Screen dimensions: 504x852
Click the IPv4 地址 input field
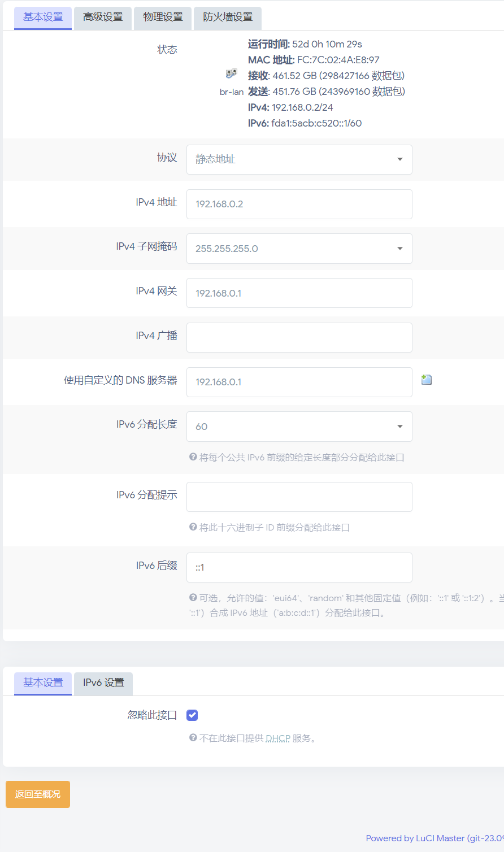coord(299,204)
